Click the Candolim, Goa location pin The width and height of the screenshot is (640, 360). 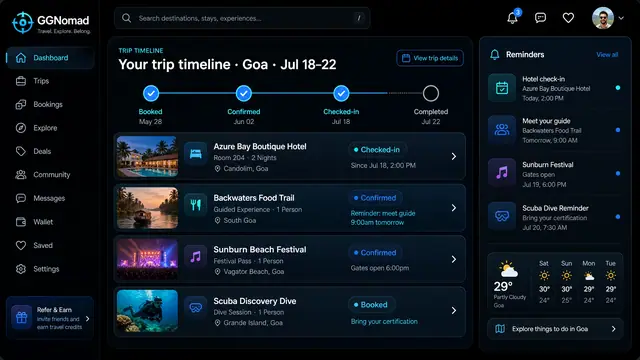tap(218, 169)
